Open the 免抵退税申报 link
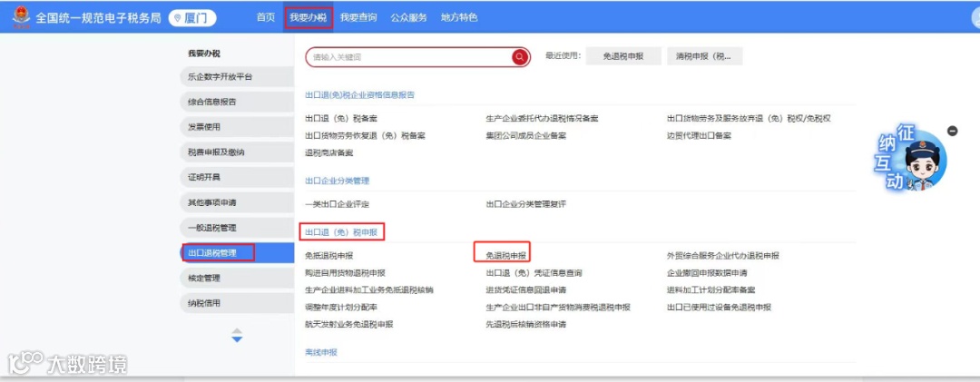The width and height of the screenshot is (980, 382). click(328, 256)
